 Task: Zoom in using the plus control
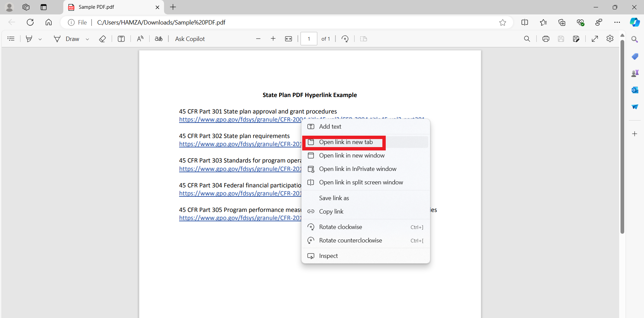pos(273,39)
